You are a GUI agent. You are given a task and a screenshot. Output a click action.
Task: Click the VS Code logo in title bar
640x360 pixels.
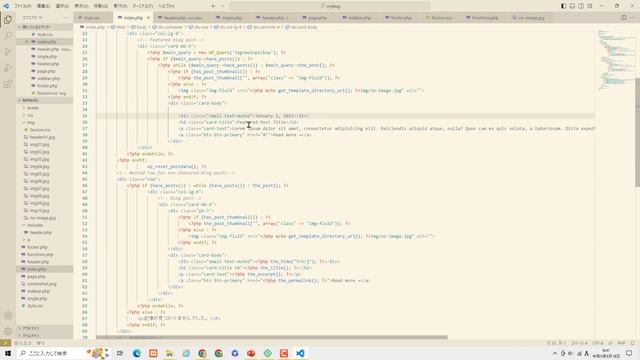[x=6, y=6]
